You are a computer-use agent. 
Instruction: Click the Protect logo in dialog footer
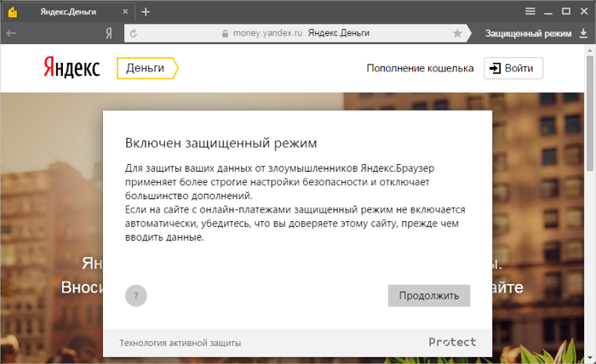tap(452, 342)
